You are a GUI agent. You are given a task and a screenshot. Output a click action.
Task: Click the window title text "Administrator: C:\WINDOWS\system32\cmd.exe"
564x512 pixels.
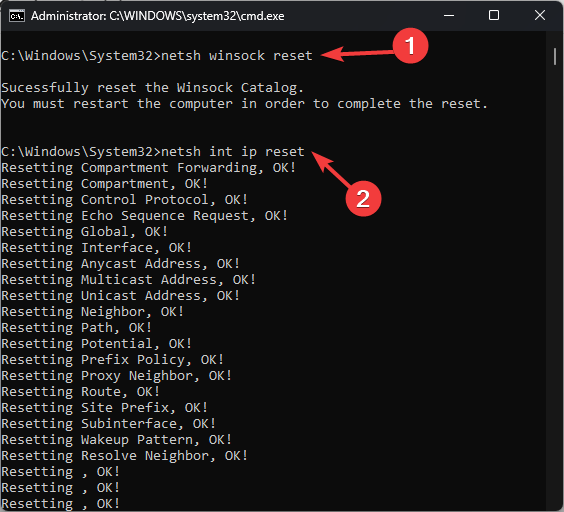[158, 16]
